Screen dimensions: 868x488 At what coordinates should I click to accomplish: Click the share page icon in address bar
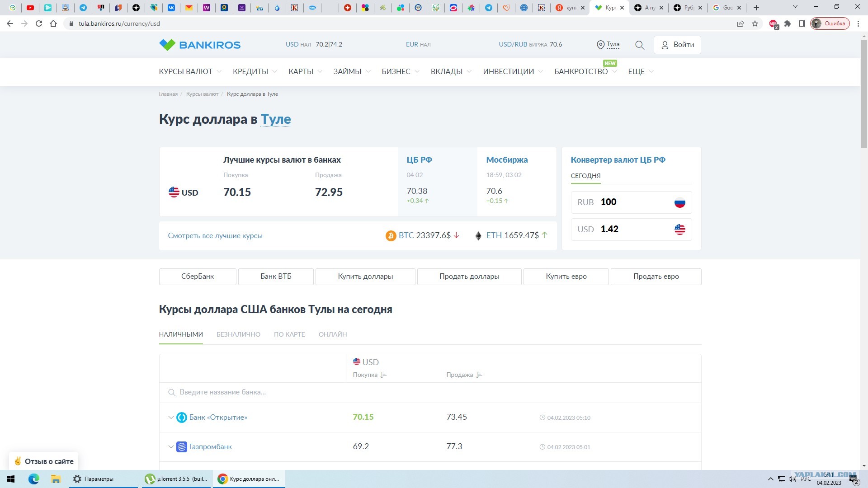pyautogui.click(x=741, y=23)
